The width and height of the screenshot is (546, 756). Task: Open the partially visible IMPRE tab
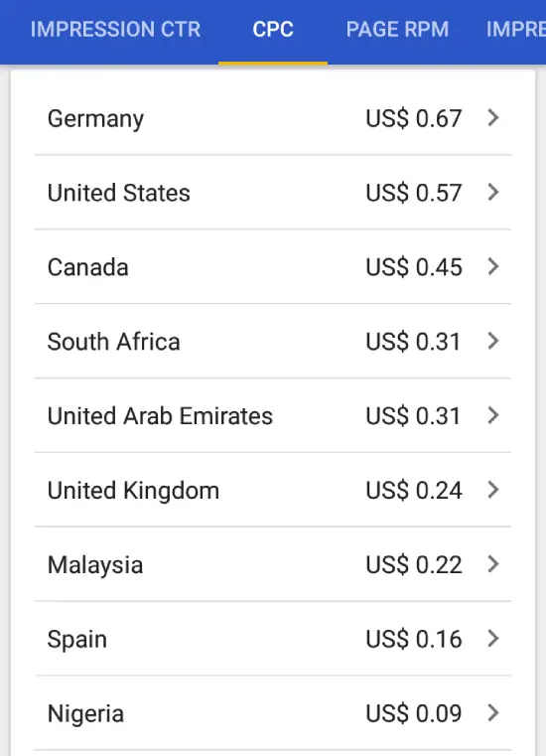coord(515,30)
